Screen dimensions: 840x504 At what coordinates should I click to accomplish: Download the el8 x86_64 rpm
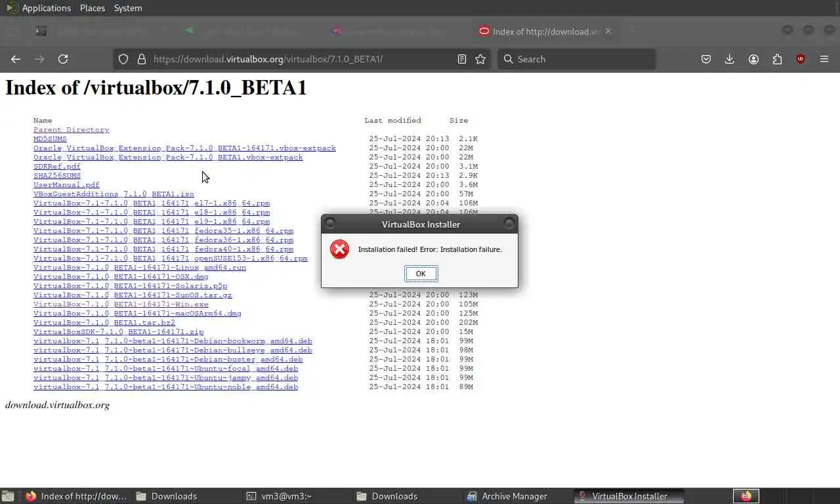(152, 213)
